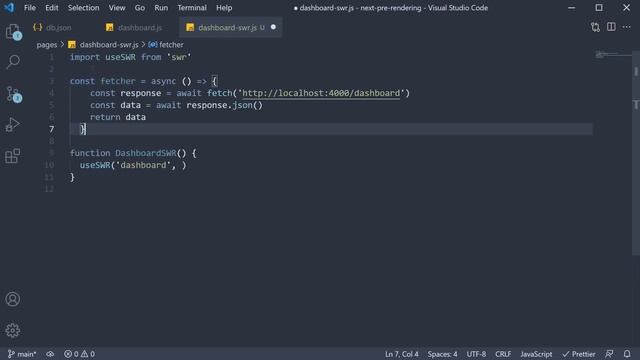The image size is (640, 360).
Task: Click the unsaved dot on dashboard-swr.js tab
Action: (x=273, y=27)
